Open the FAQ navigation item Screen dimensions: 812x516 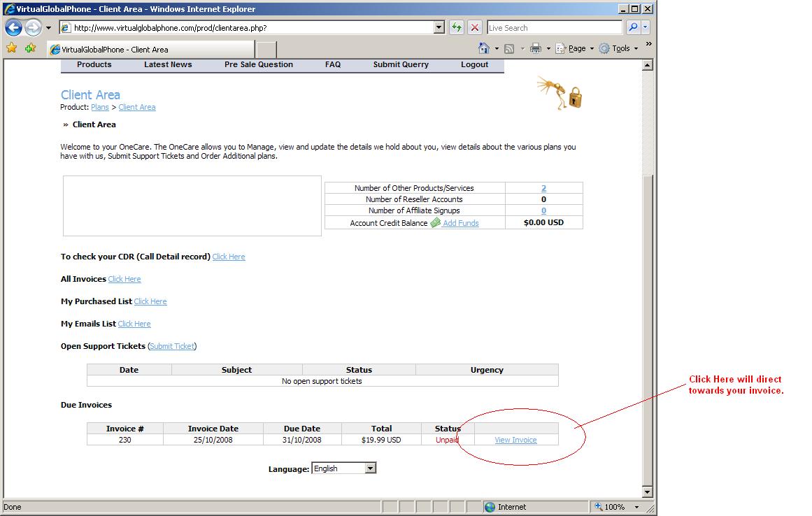coord(333,65)
